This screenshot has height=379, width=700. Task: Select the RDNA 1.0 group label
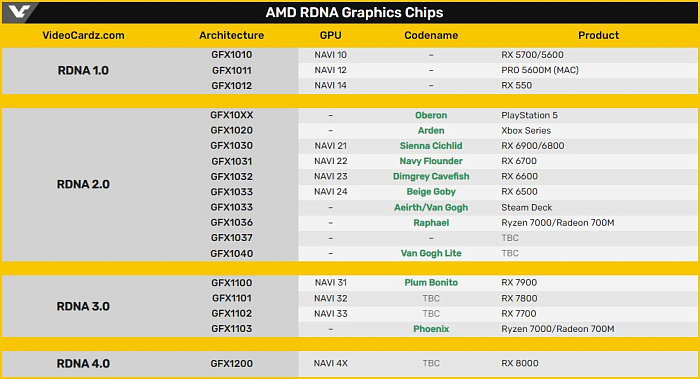click(x=83, y=71)
